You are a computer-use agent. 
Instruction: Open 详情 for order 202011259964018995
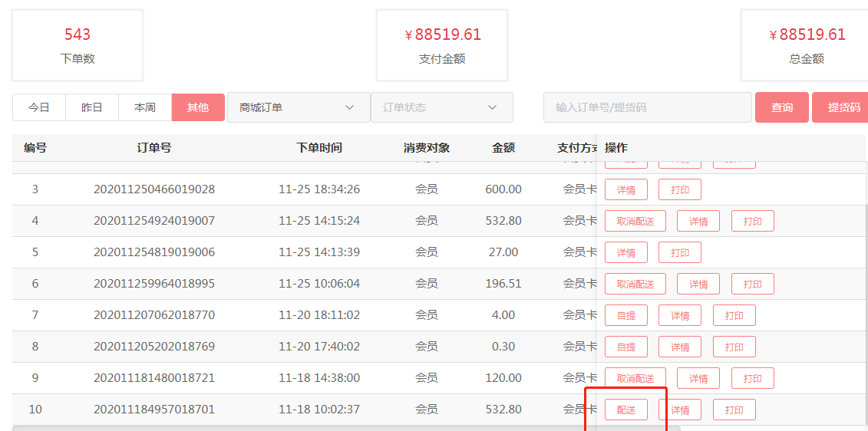[x=698, y=285]
